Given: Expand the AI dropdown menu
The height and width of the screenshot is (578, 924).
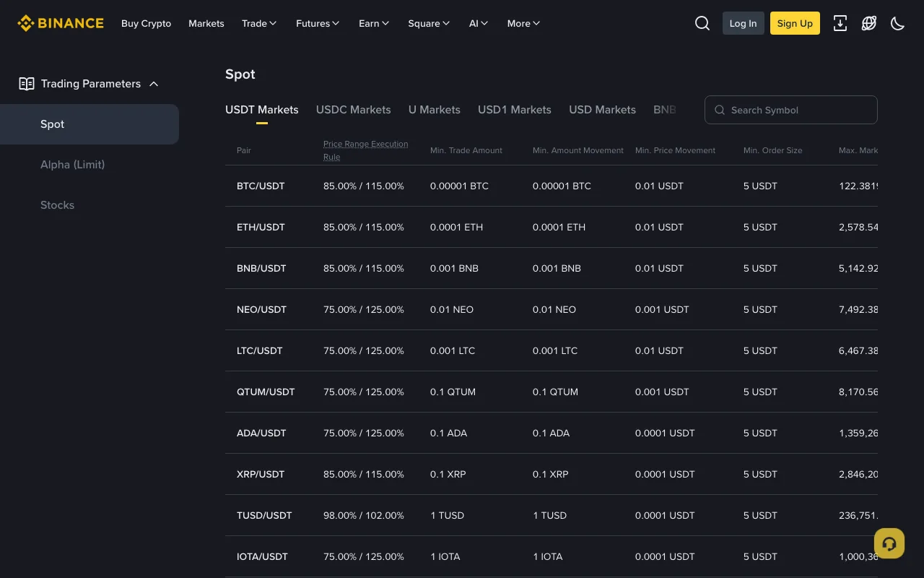Looking at the screenshot, I should pos(479,23).
